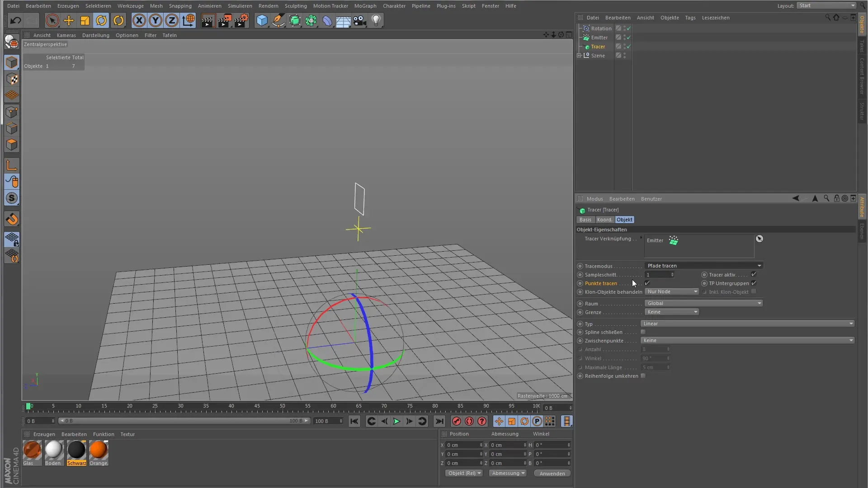Expand Szene object in object manager

click(x=579, y=56)
